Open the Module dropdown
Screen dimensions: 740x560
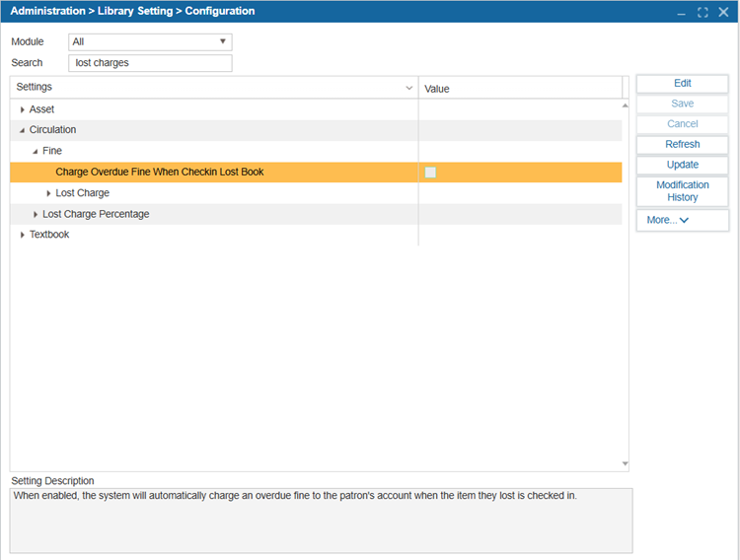[224, 41]
